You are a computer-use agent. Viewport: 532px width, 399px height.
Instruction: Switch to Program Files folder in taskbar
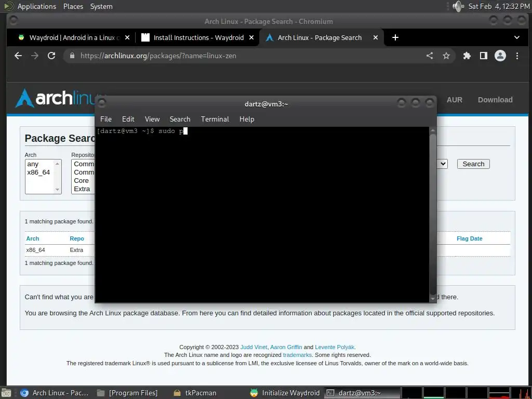pyautogui.click(x=127, y=393)
